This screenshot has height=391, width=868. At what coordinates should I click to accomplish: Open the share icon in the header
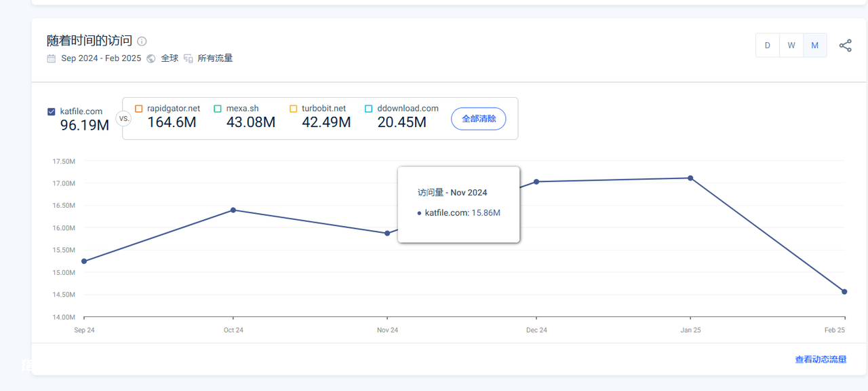point(845,45)
